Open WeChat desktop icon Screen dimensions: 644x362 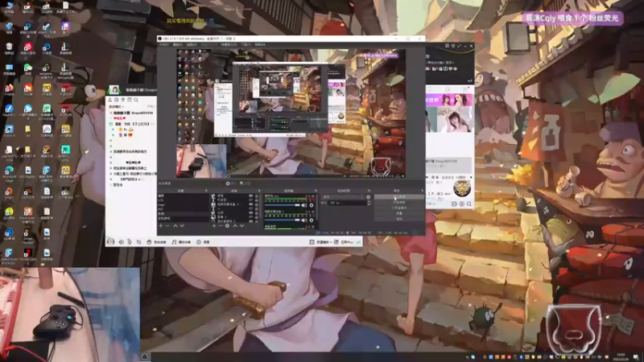28,68
